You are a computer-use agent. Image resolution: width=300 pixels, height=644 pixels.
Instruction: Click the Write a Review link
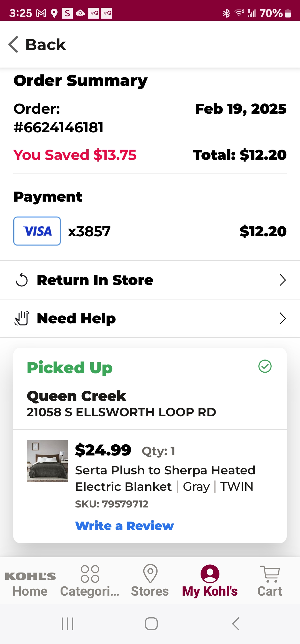tap(124, 526)
